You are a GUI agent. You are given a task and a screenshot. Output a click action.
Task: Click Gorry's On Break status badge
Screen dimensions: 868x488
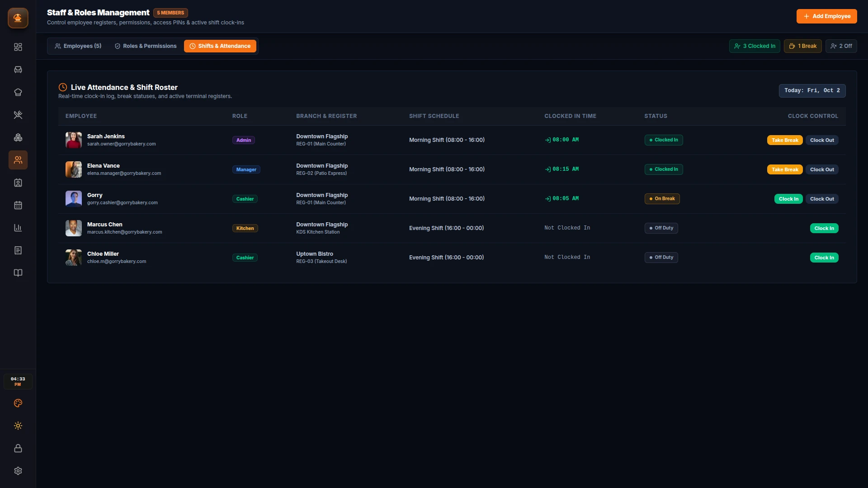click(662, 199)
